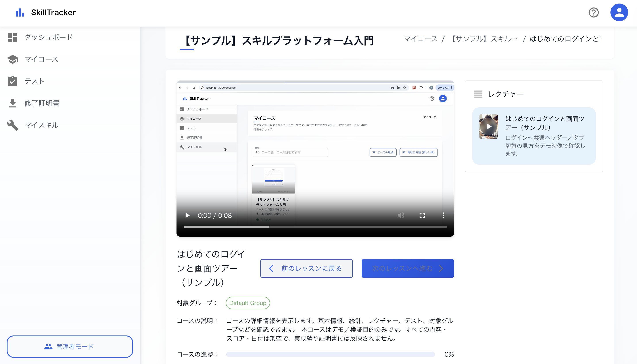Screen dimensions: 637x364
Task: Go to next lesson via 次のレッスンへ進む
Action: pyautogui.click(x=407, y=268)
